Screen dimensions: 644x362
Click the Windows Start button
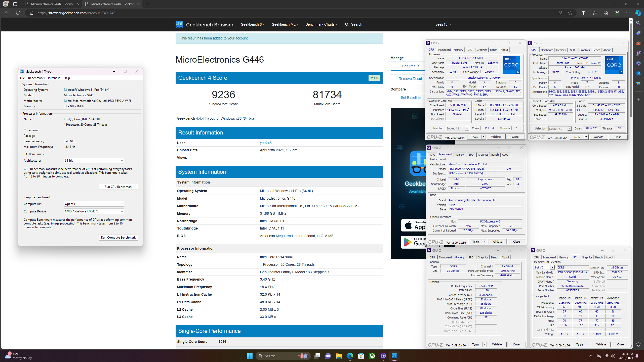[x=250, y=356]
